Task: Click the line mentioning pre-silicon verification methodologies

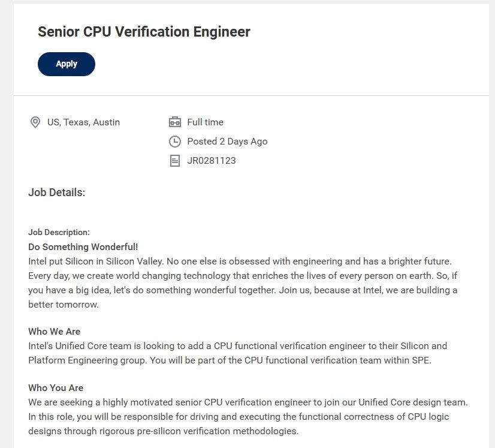Action: 163,431
